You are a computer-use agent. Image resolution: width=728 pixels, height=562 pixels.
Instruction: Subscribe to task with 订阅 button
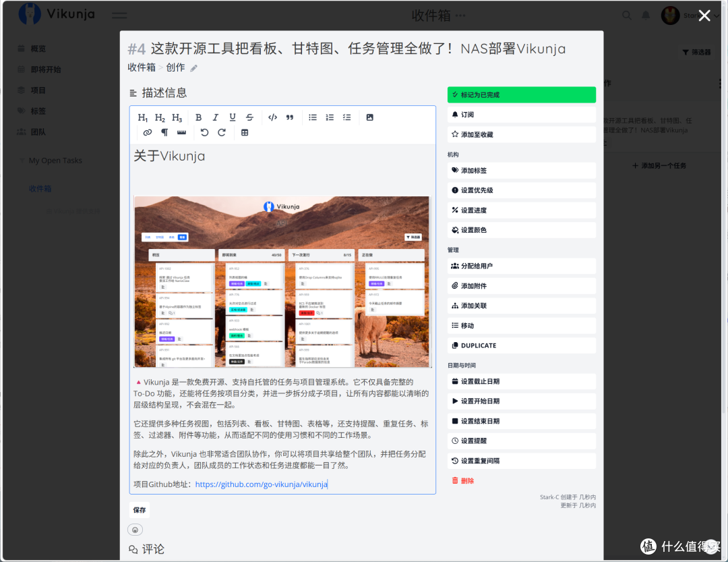click(x=521, y=115)
